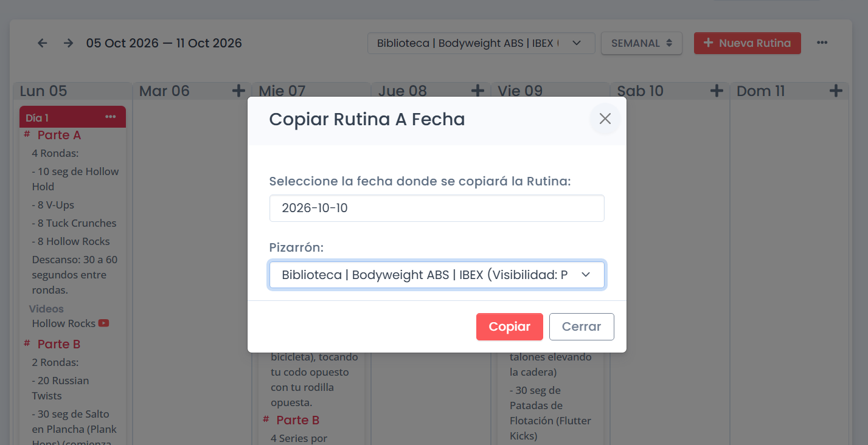Viewport: 868px width, 445px height.
Task: Click the date field showing 2026-10-10
Action: 437,208
